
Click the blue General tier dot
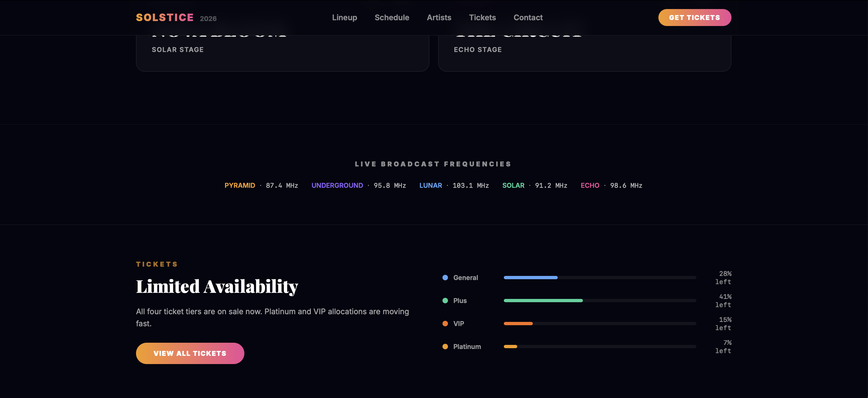click(x=445, y=278)
